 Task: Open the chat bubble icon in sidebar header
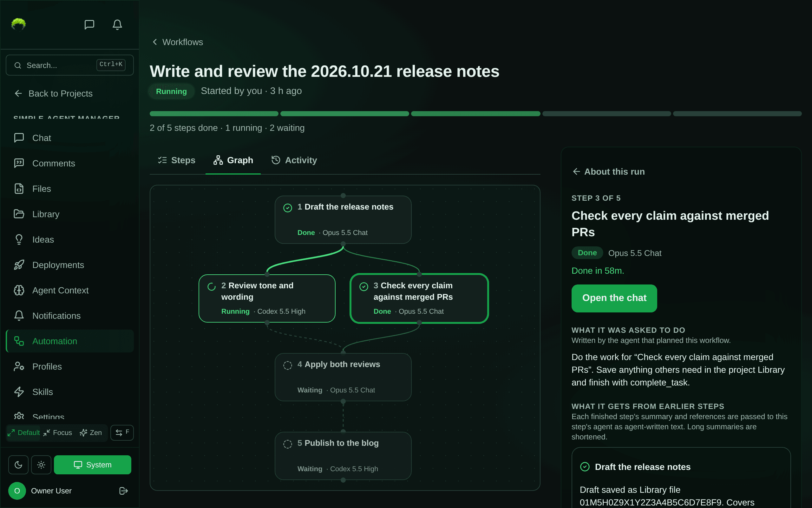(x=89, y=24)
